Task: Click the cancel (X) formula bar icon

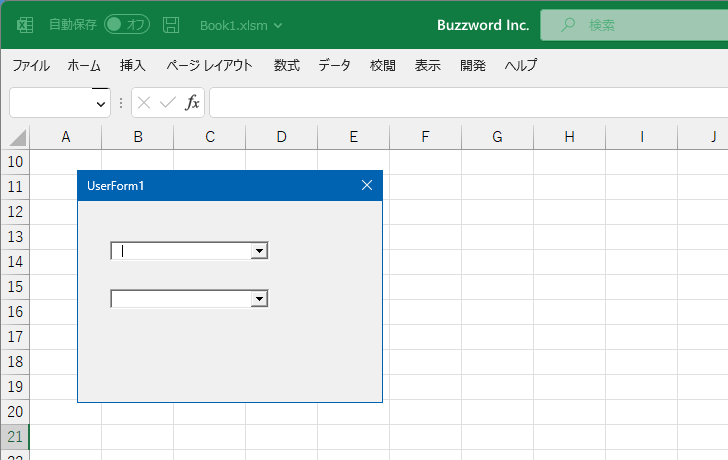Action: point(144,102)
